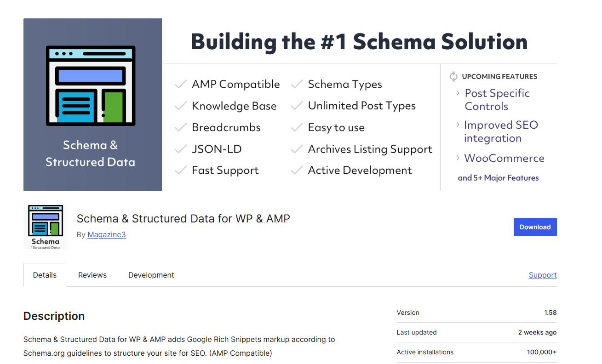Click the checkmark beside AMP Compatible
Image resolution: width=602 pixels, height=364 pixels.
tap(180, 84)
